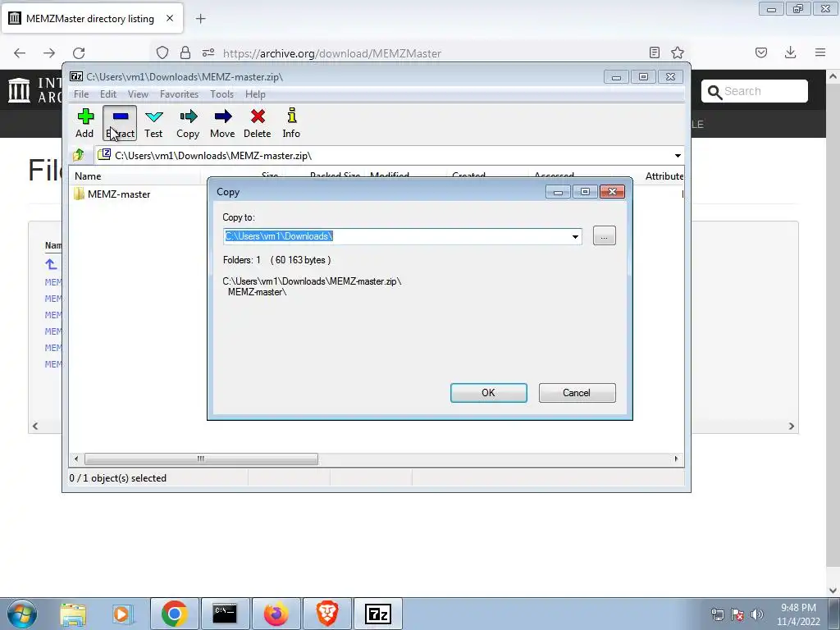The width and height of the screenshot is (840, 630).
Task: Select the Extract toolbar button
Action: point(120,123)
